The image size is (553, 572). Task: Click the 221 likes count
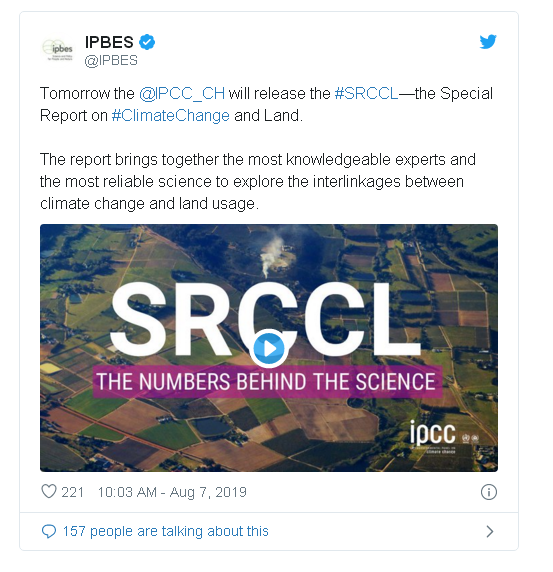72,492
